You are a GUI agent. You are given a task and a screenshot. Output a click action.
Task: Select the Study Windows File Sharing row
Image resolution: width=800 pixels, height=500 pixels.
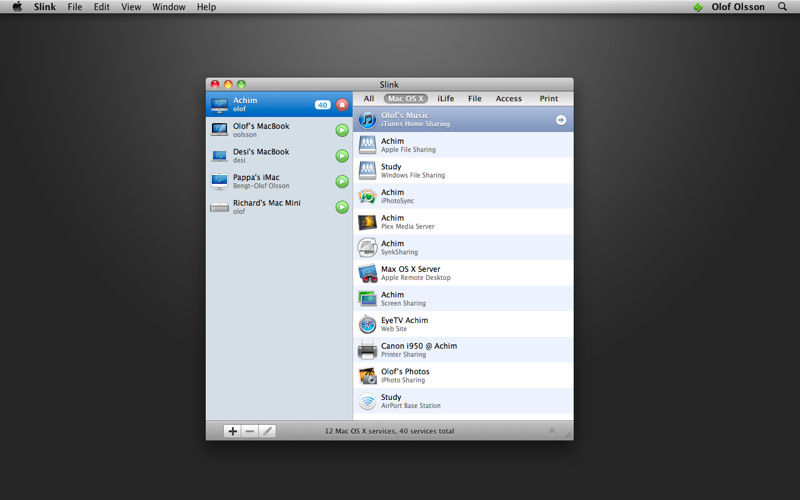pyautogui.click(x=463, y=170)
